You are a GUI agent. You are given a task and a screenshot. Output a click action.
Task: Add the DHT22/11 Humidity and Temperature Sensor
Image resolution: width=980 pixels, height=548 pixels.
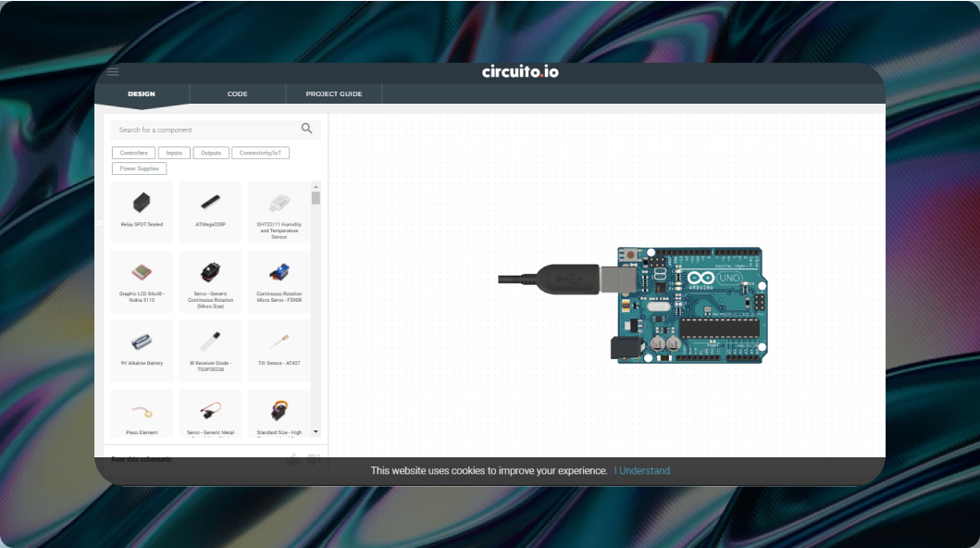click(x=279, y=212)
